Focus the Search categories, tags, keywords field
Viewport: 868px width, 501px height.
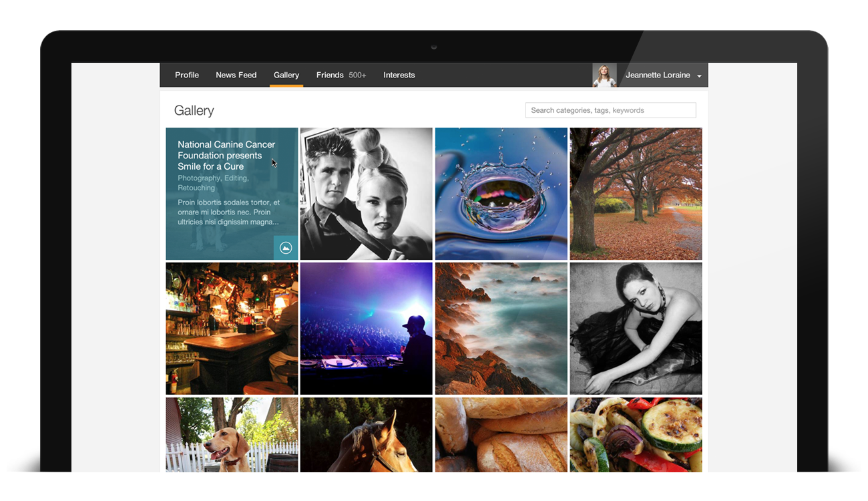pos(611,110)
